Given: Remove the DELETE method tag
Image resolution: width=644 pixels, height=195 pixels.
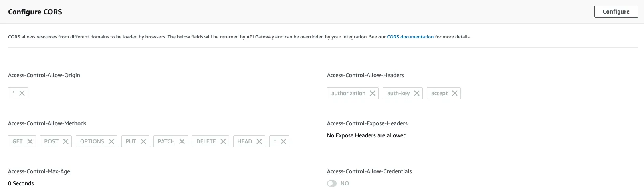Looking at the screenshot, I should point(223,141).
